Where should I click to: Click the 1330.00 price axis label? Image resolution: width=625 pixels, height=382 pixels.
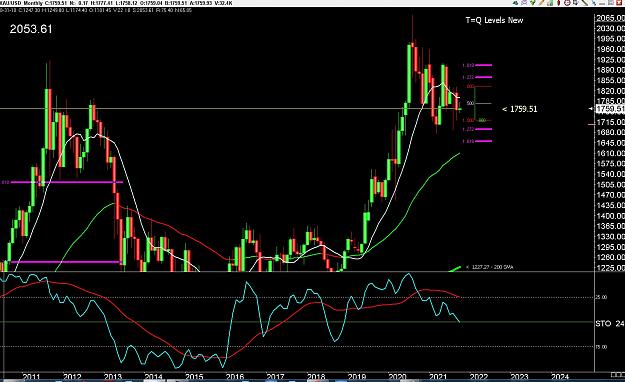coord(610,236)
